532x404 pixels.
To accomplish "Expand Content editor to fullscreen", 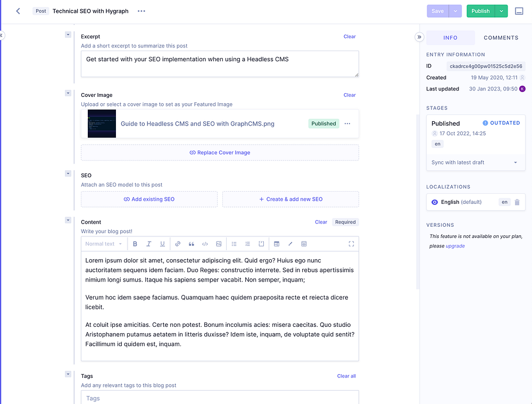I will coord(351,244).
